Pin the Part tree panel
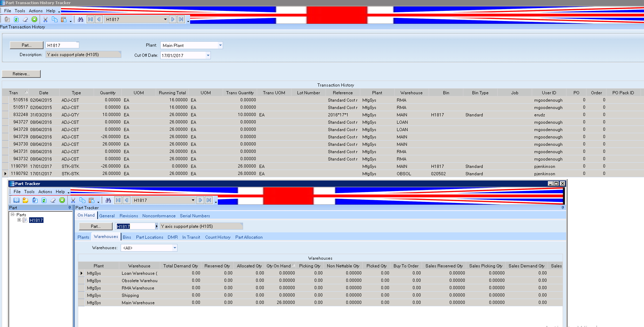Viewport: 644px width, 327px height. 69,207
